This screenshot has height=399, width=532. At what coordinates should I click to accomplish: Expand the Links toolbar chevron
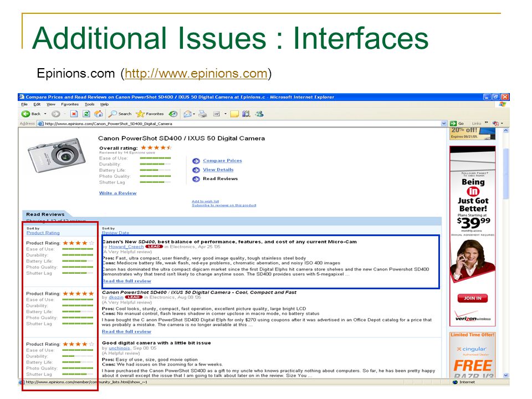pyautogui.click(x=486, y=123)
